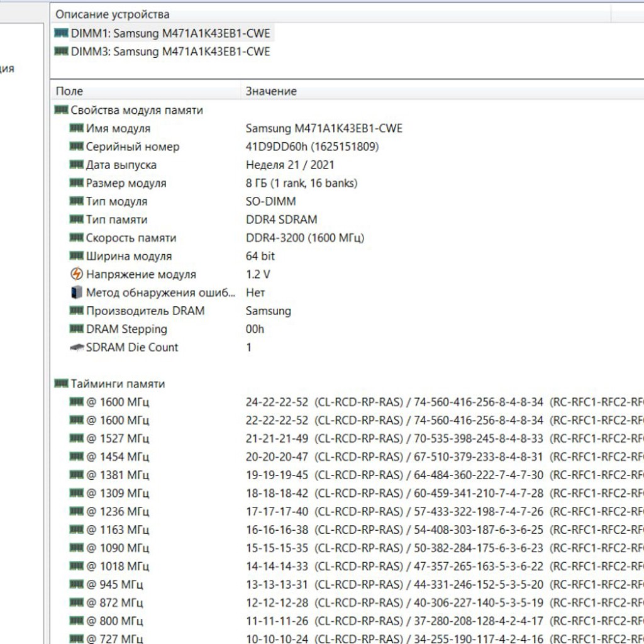This screenshot has width=644, height=644.
Task: Click the icon beside @ 1090 МГц
Action: tap(76, 548)
